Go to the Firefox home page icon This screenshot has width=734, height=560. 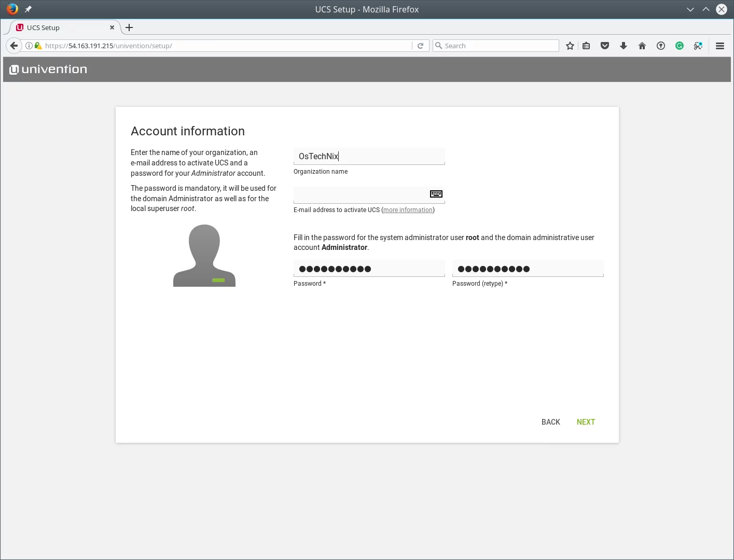coord(642,46)
